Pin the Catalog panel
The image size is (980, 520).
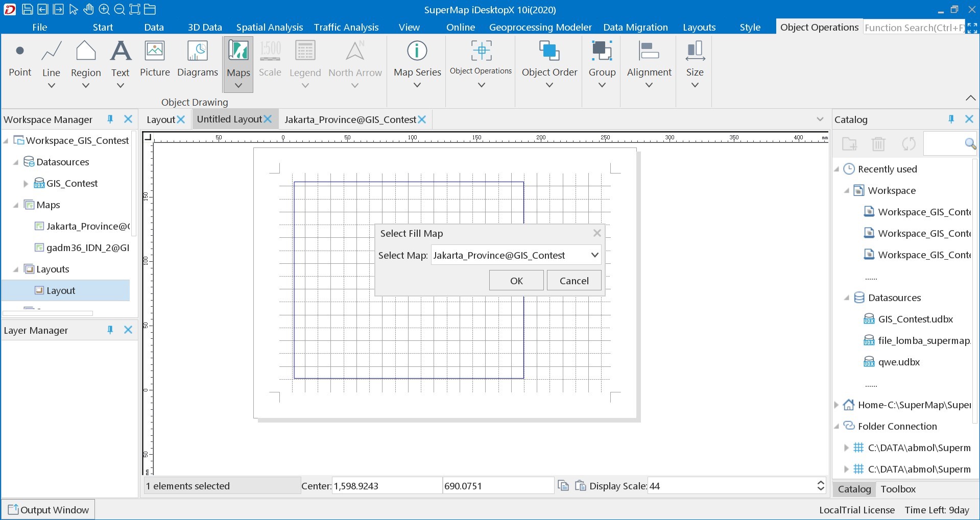951,119
